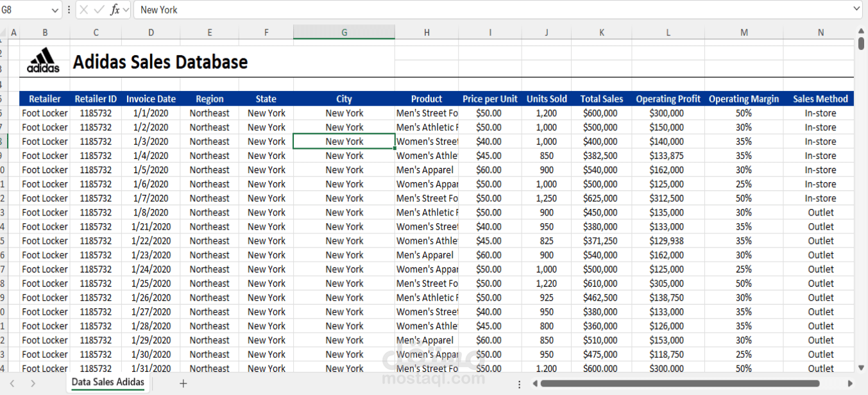Click the left arrow of the horizontal scrollbar
Image resolution: width=868 pixels, height=395 pixels.
point(534,383)
